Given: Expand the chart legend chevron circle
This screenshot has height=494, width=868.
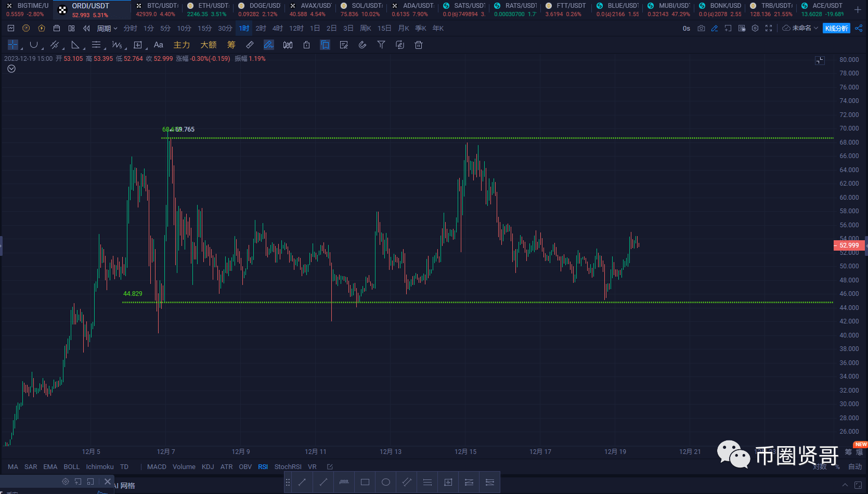Looking at the screenshot, I should point(11,69).
